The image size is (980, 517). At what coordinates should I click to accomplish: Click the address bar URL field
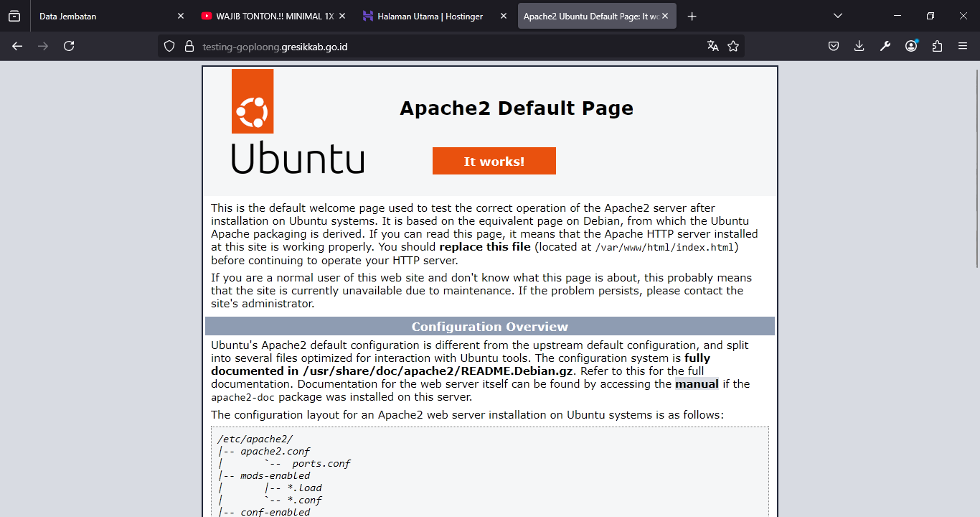click(x=451, y=46)
